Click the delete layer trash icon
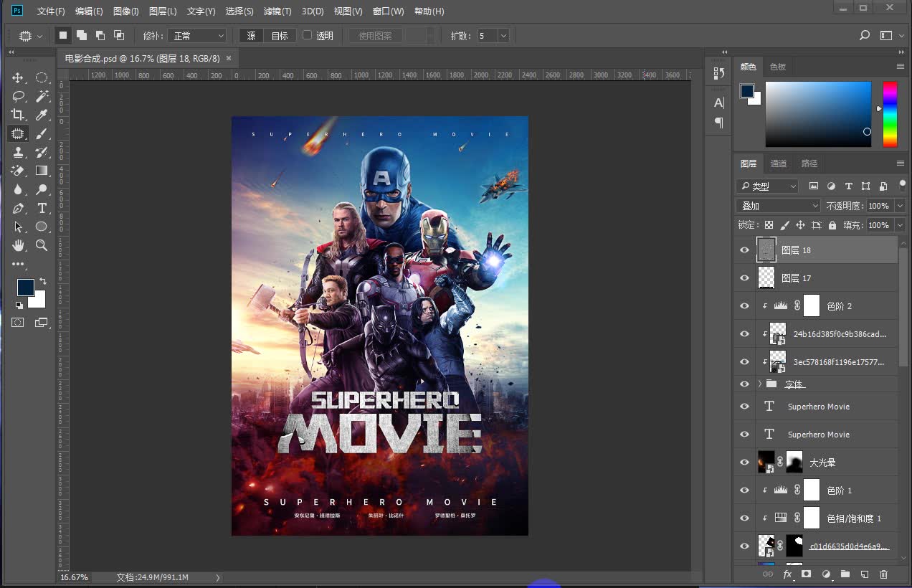912x588 pixels. coord(883,574)
